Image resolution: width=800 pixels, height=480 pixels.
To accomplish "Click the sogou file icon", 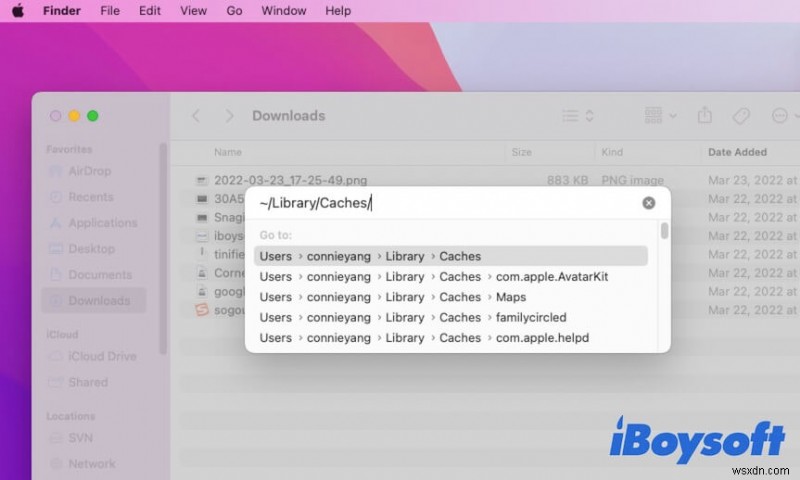I will click(202, 310).
